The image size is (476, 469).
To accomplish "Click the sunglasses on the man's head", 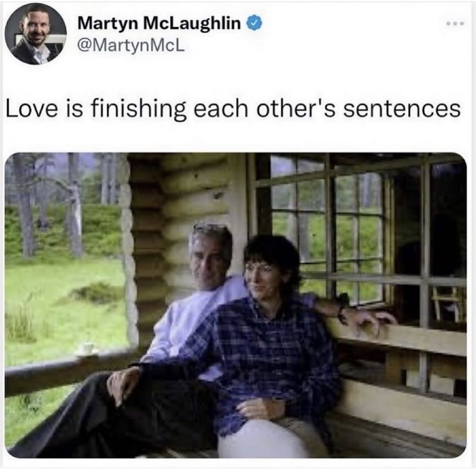I will 210,228.
